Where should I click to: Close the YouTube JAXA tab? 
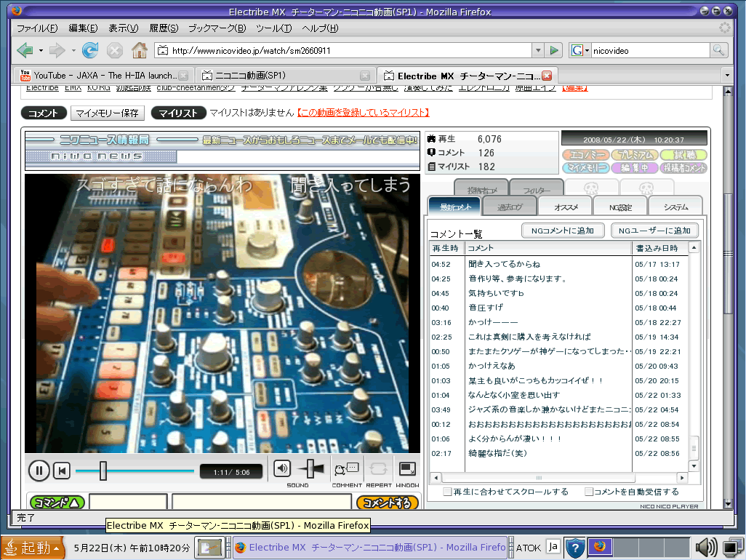184,76
